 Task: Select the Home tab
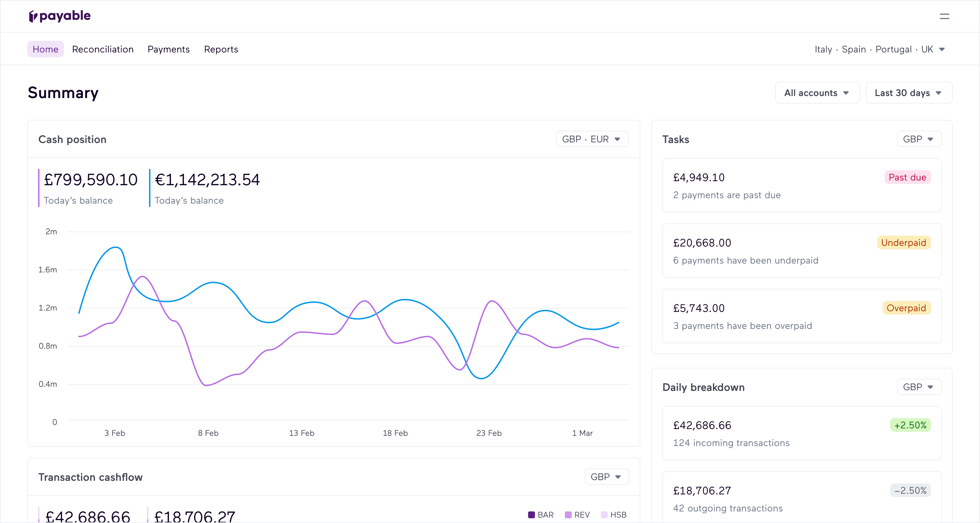click(x=45, y=49)
